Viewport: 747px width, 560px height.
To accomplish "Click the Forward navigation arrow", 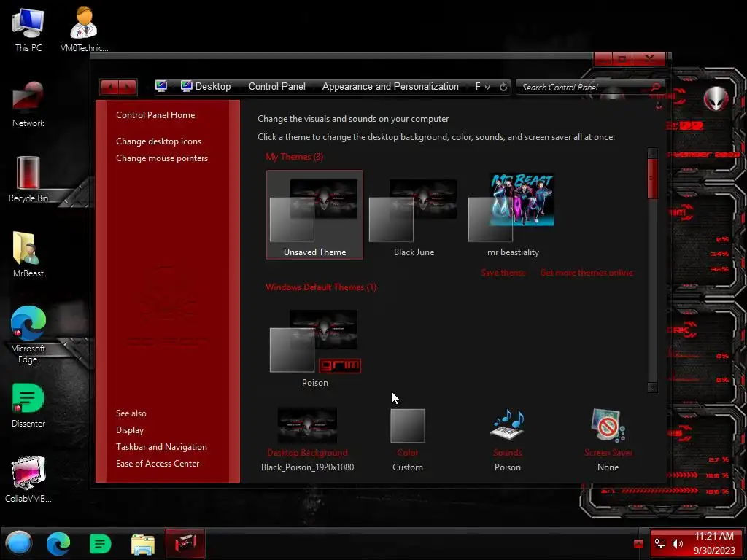I will tap(128, 87).
